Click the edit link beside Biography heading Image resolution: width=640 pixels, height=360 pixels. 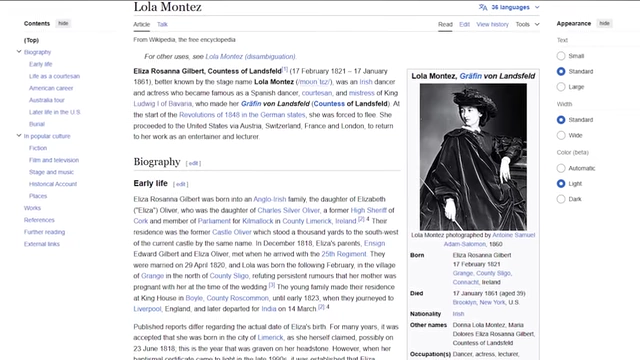pyautogui.click(x=193, y=163)
